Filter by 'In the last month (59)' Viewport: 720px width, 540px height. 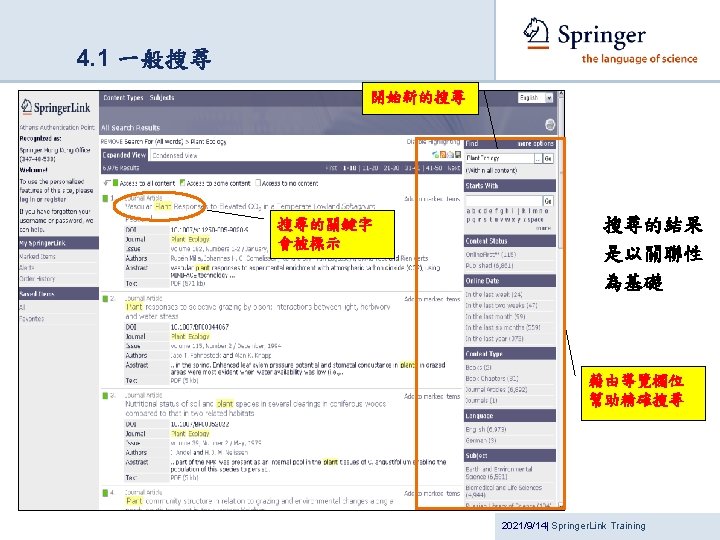click(495, 316)
